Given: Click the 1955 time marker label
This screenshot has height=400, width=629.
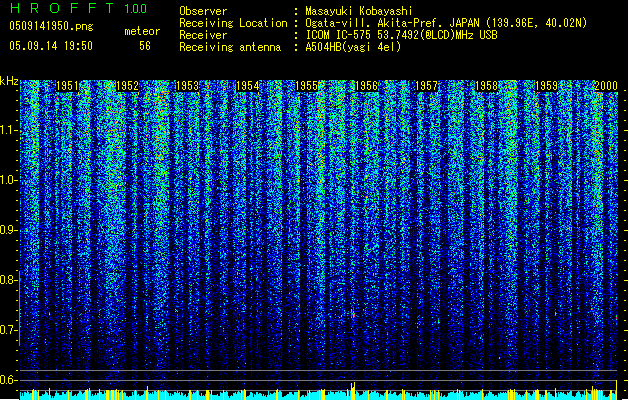Looking at the screenshot, I should [x=307, y=86].
